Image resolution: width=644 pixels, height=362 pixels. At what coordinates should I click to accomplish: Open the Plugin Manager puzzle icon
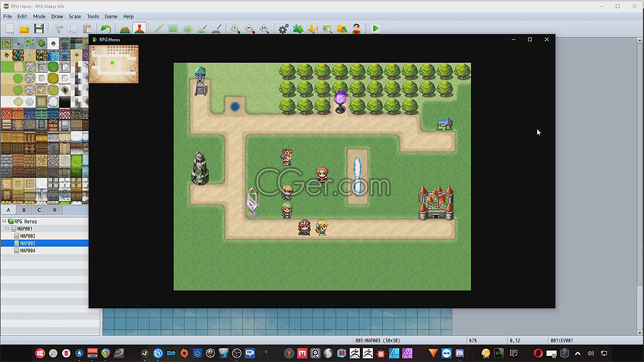pyautogui.click(x=298, y=29)
